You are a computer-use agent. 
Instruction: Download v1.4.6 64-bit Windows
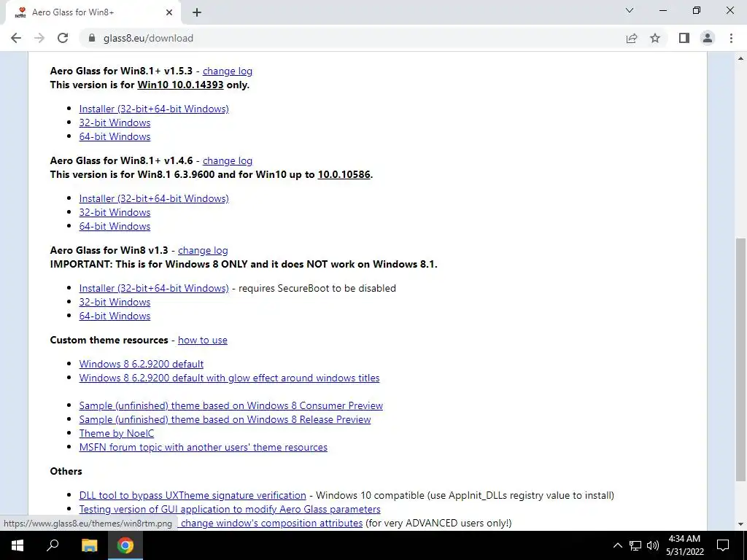pos(115,226)
